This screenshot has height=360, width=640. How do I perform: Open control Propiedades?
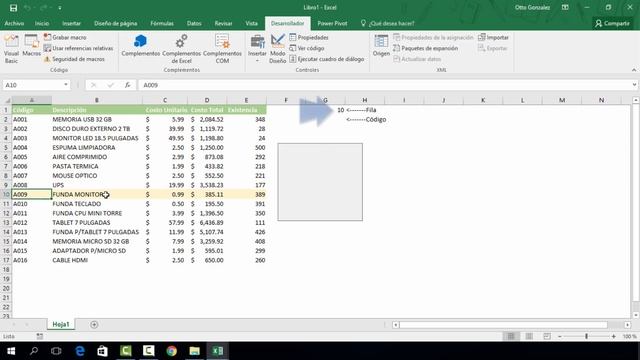click(x=309, y=37)
